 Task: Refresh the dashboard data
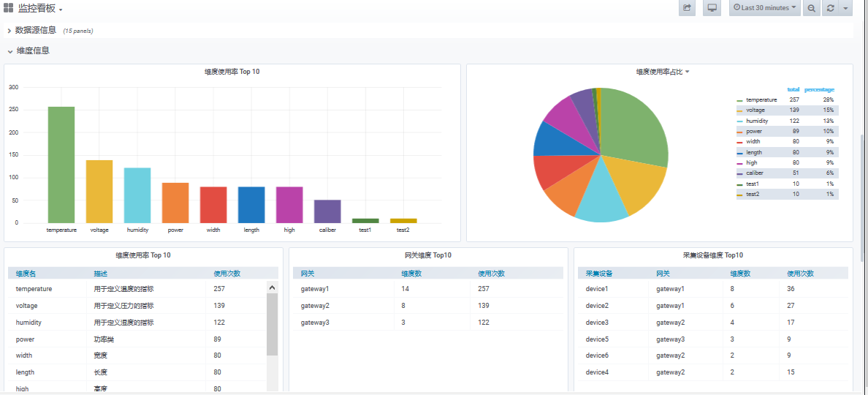[830, 8]
